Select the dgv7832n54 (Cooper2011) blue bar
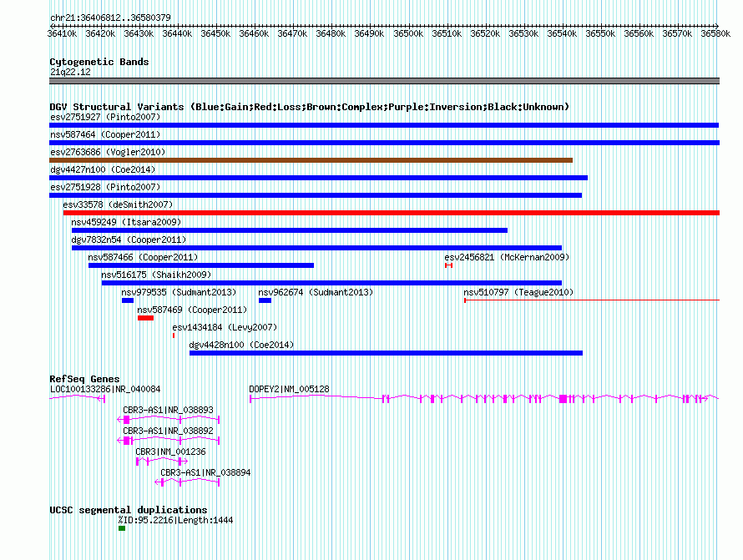Screen dimensions: 743x560 click(316, 248)
